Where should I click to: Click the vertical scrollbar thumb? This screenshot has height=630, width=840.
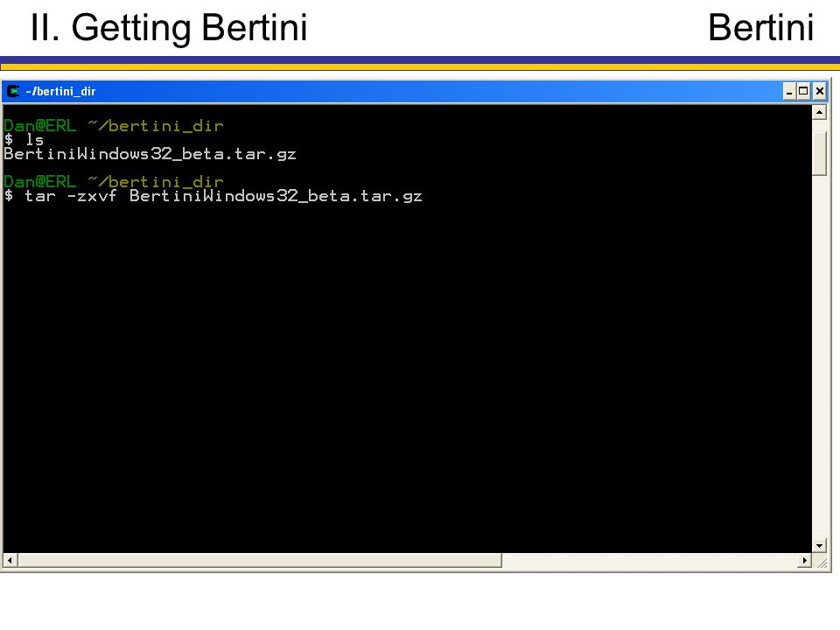pyautogui.click(x=820, y=153)
